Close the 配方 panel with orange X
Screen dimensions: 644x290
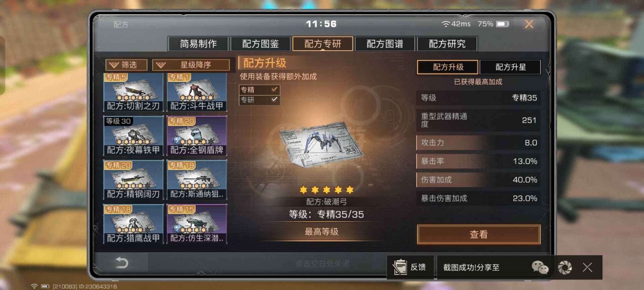tap(529, 24)
